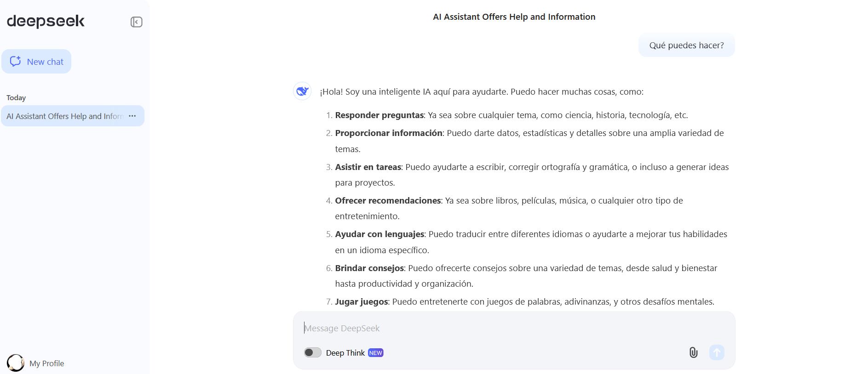Send message with the arrow button
The width and height of the screenshot is (868, 374).
[x=717, y=352]
